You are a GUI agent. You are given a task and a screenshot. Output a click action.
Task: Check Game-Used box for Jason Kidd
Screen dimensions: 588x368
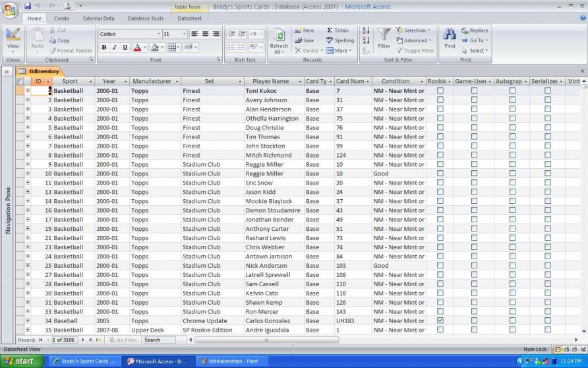click(x=474, y=192)
